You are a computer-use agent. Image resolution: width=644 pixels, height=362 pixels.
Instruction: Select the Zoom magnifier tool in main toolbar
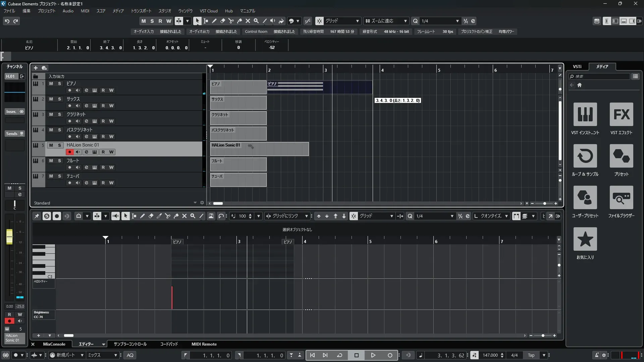pos(256,21)
